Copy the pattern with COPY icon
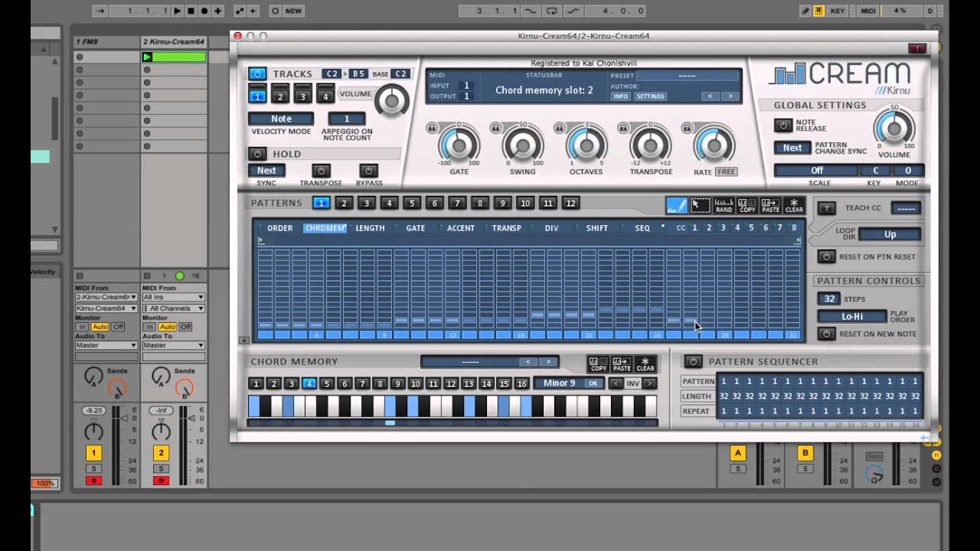Screen dimensions: 980x551 point(747,205)
